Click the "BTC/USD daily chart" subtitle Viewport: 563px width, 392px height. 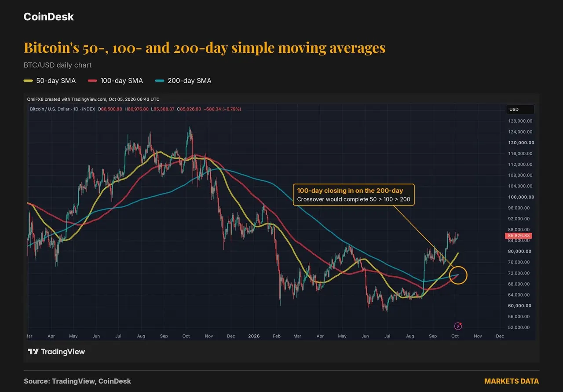(58, 65)
